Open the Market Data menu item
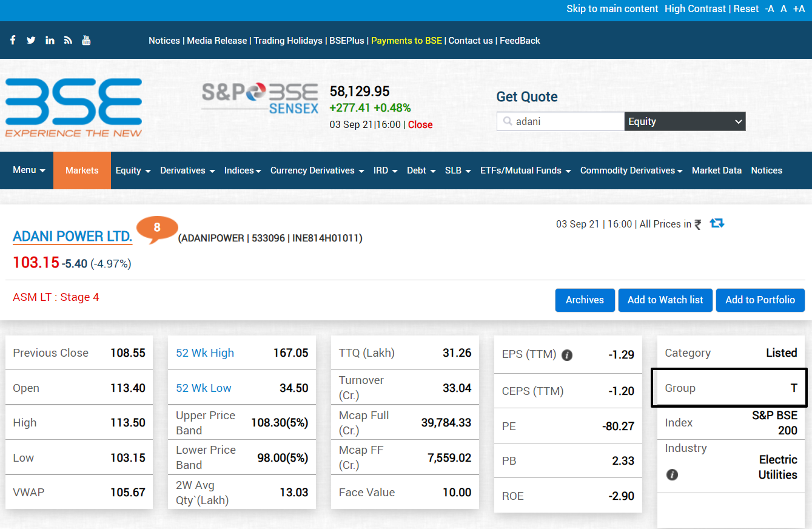This screenshot has width=812, height=529. tap(716, 170)
